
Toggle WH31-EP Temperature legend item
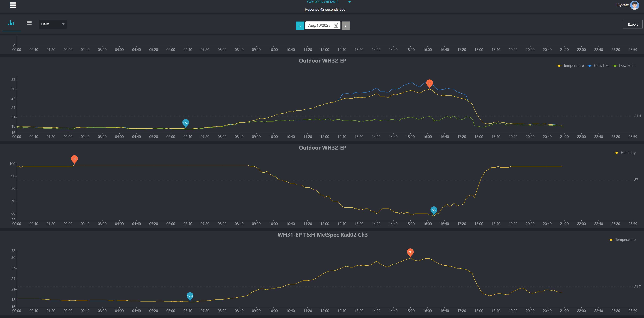point(622,240)
